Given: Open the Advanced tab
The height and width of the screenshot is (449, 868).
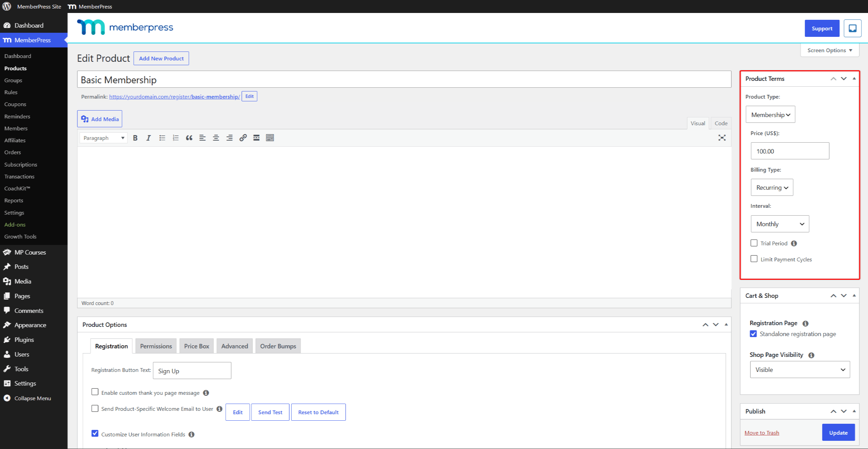Looking at the screenshot, I should click(234, 346).
